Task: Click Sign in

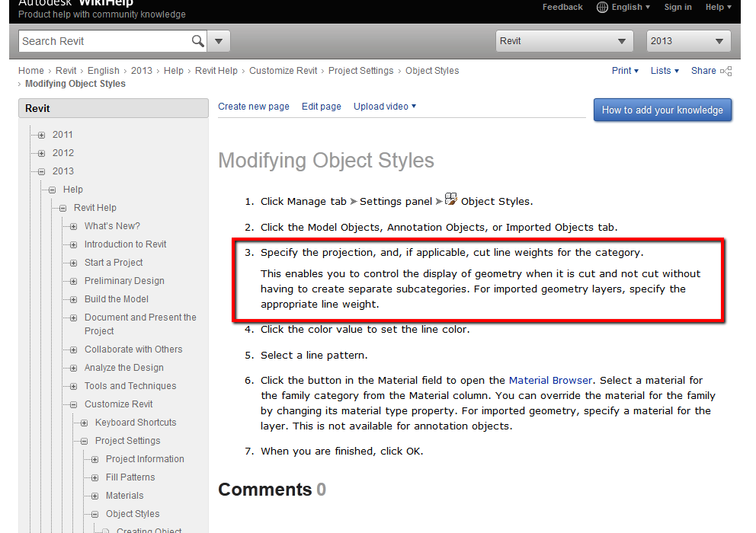Action: pos(678,7)
